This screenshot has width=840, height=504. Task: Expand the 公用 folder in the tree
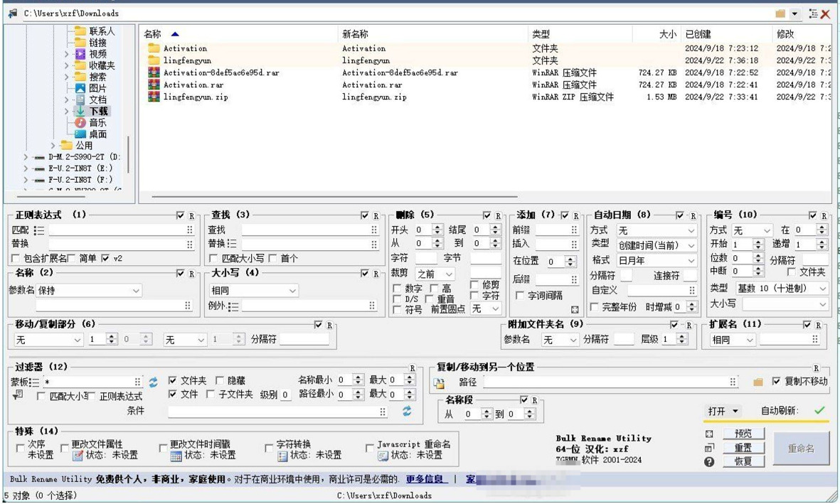point(53,146)
